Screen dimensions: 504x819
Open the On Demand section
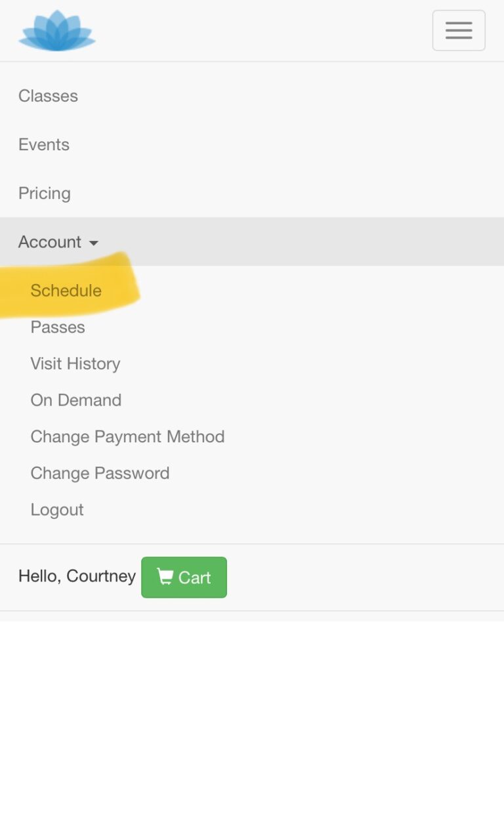(76, 400)
